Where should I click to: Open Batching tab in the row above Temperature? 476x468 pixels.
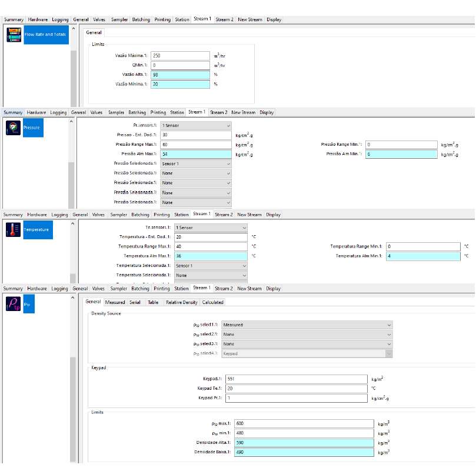[x=140, y=215]
